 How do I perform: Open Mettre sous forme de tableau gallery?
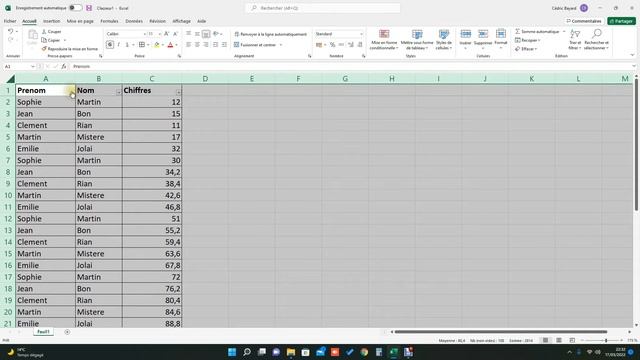point(417,40)
